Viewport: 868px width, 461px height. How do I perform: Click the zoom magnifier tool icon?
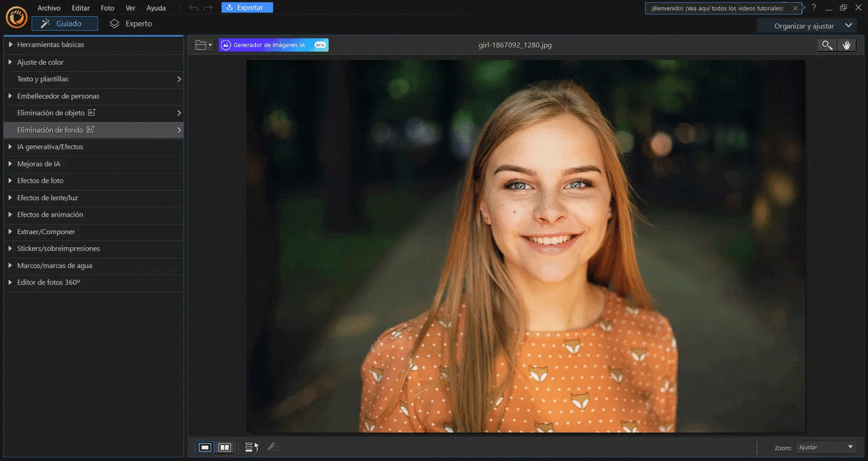point(827,45)
